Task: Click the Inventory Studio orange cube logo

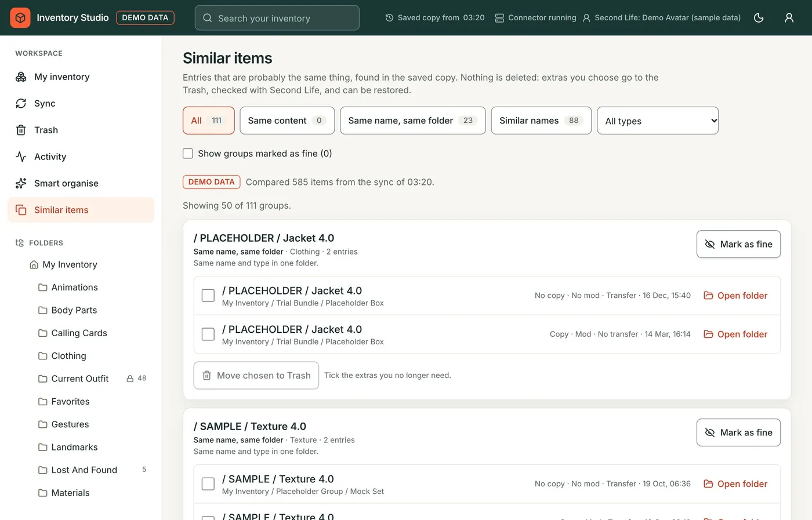Action: [x=20, y=18]
